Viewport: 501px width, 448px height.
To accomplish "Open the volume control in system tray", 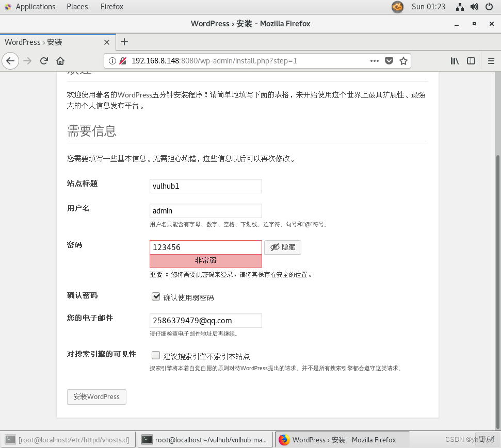I will 474,7.
